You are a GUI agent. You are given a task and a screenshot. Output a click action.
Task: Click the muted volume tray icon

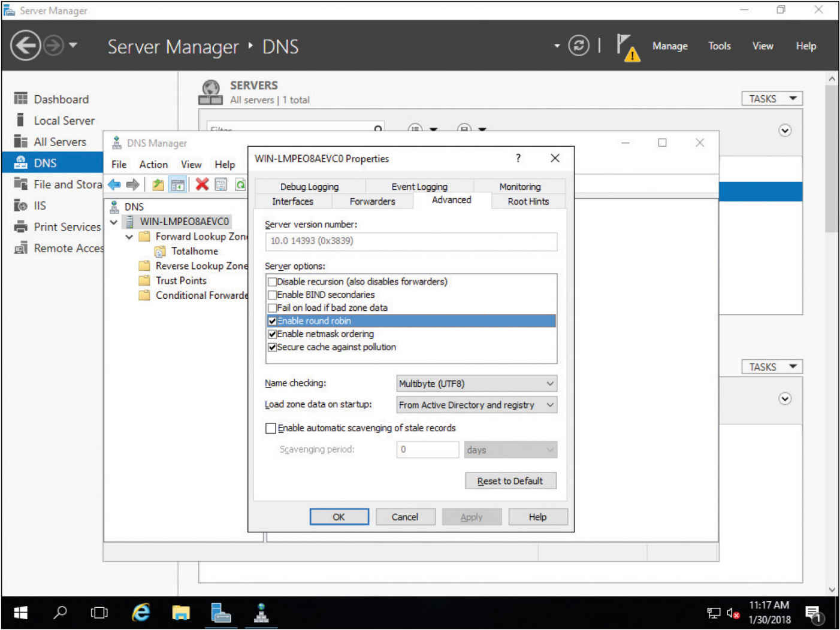[x=733, y=613]
